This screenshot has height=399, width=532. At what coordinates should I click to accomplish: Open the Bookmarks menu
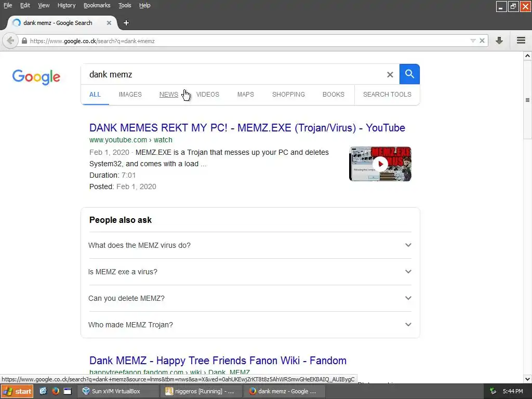tap(97, 5)
